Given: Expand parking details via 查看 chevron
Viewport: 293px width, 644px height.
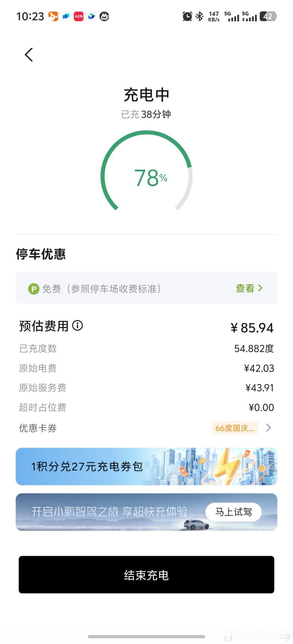Looking at the screenshot, I should (x=260, y=288).
